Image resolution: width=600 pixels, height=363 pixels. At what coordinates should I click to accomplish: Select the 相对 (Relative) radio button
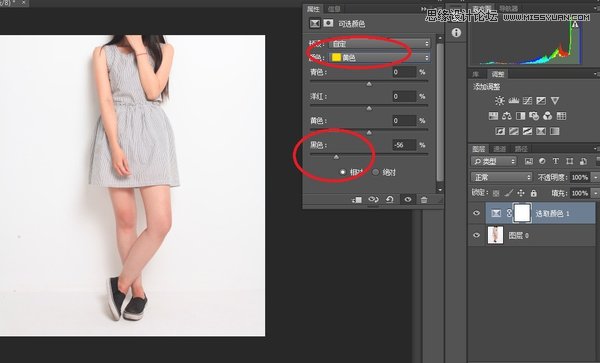343,172
